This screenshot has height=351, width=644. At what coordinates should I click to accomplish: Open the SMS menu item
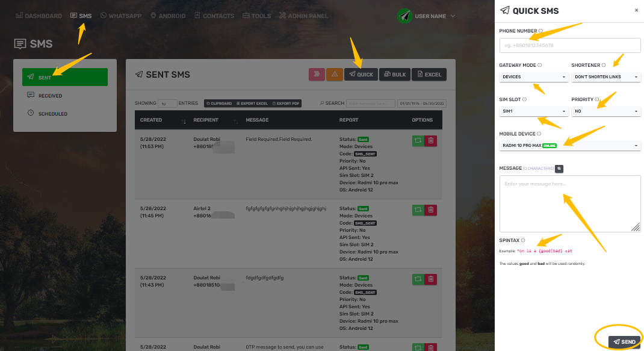pyautogui.click(x=81, y=16)
